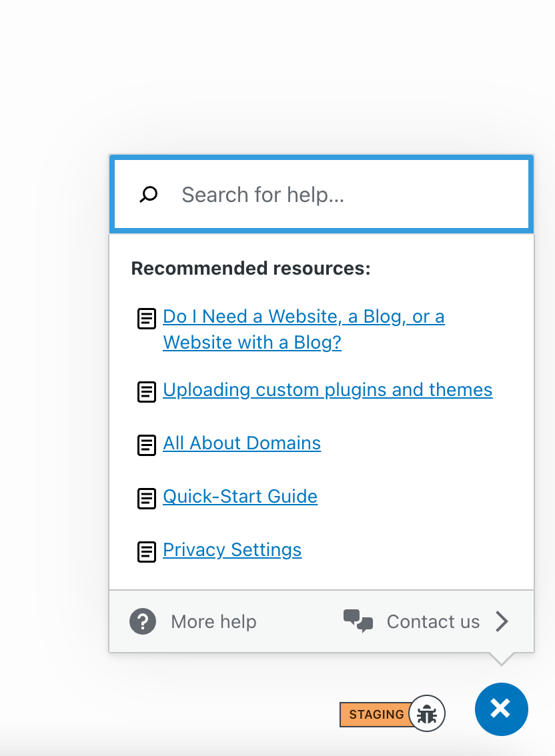This screenshot has width=555, height=756.
Task: Expand Contact us with the right chevron
Action: pyautogui.click(x=502, y=622)
